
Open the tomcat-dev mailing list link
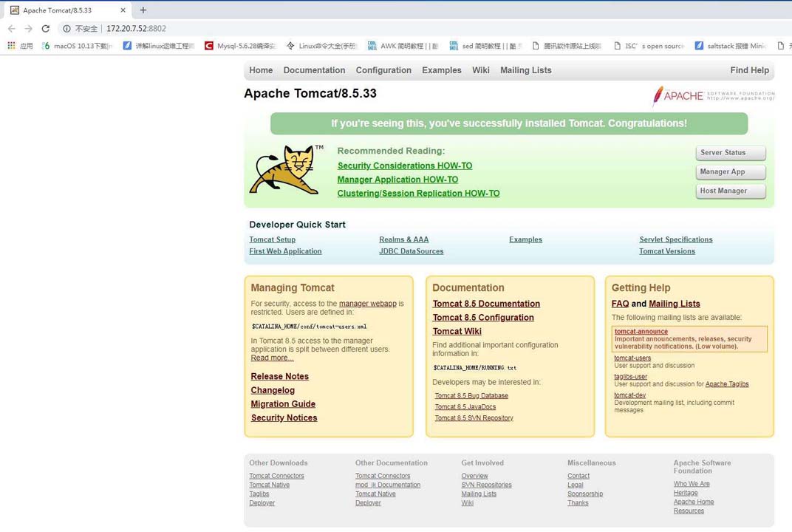click(x=630, y=395)
